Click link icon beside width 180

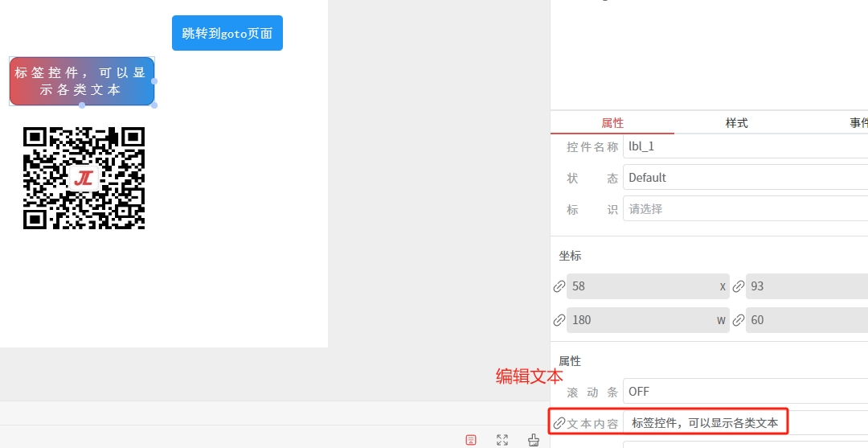pos(559,320)
